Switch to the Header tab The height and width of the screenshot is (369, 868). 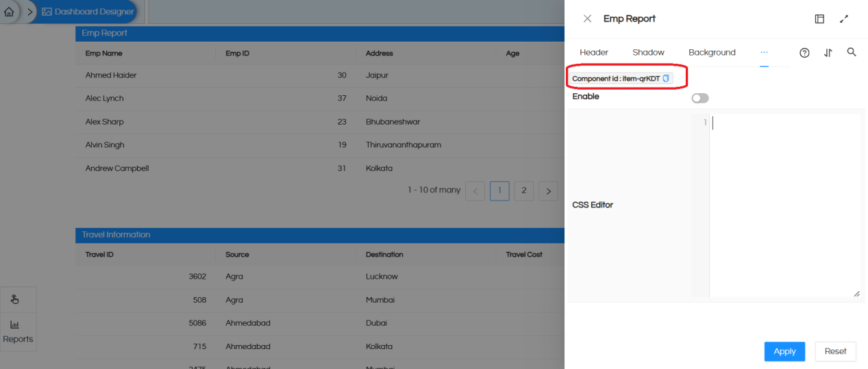[x=594, y=53]
